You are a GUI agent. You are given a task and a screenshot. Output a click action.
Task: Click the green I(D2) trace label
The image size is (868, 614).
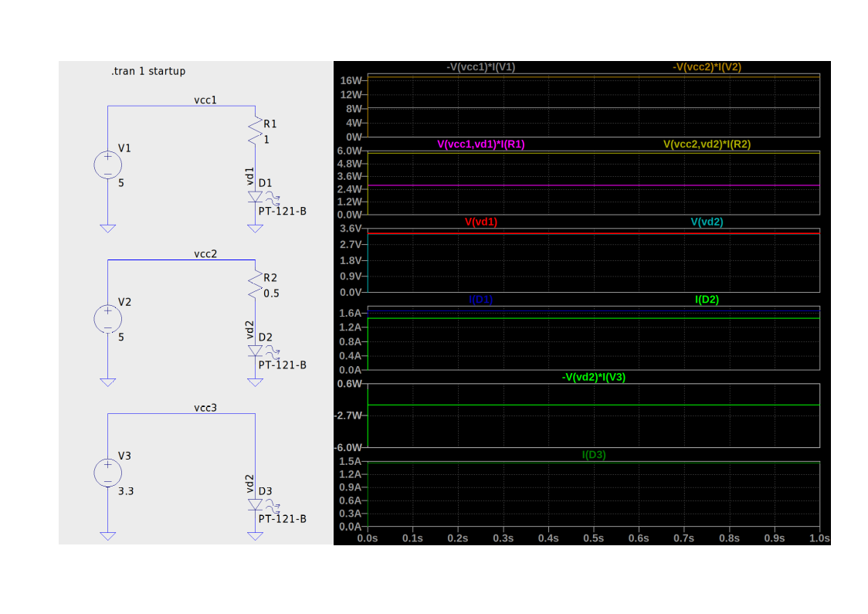tap(707, 300)
